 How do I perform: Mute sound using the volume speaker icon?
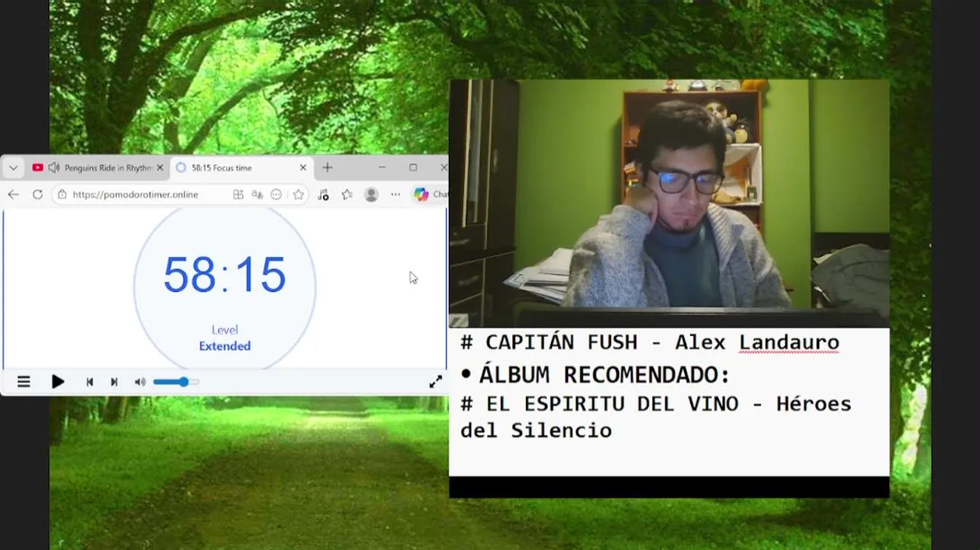pos(140,382)
